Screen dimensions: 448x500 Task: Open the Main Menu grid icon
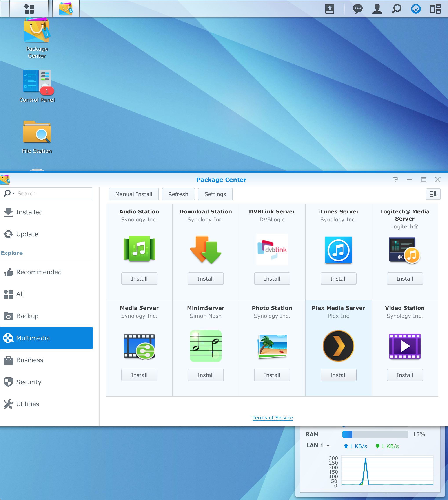pos(29,9)
